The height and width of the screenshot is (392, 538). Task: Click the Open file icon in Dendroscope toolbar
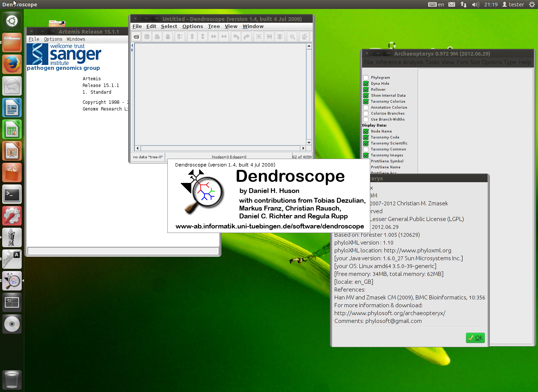click(136, 37)
